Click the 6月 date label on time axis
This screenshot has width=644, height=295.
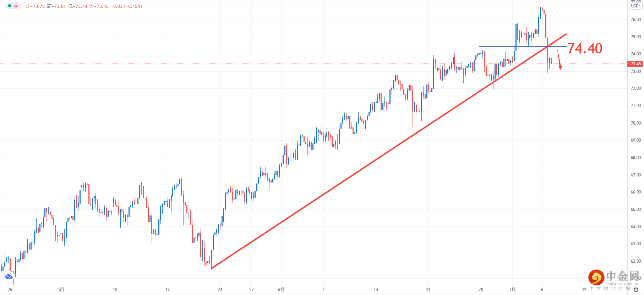tap(281, 290)
